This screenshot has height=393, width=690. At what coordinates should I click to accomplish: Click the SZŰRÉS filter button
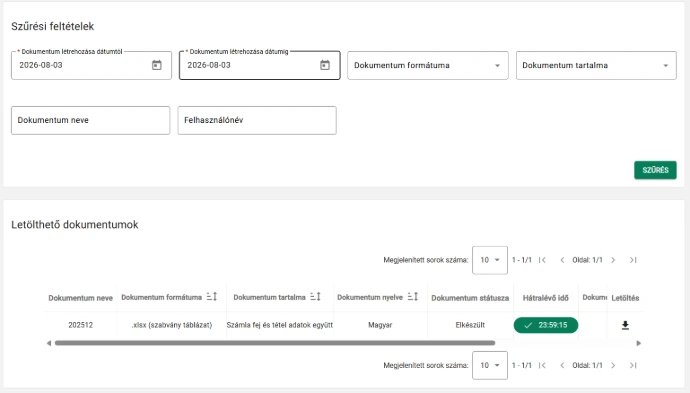click(x=655, y=170)
